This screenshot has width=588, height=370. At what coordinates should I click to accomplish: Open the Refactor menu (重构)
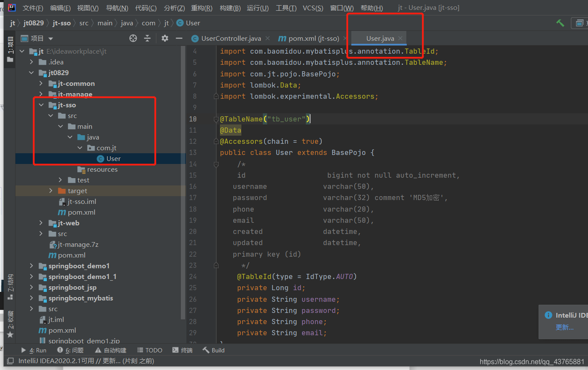(x=202, y=8)
